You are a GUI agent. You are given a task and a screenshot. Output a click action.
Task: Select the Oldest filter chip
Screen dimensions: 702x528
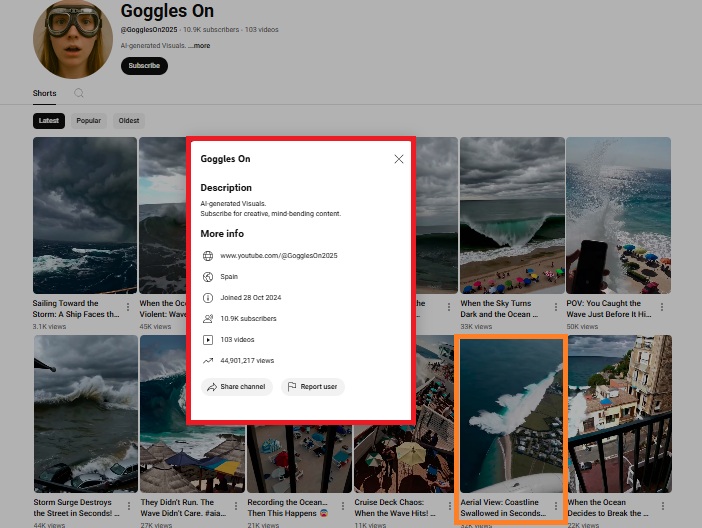coord(129,121)
